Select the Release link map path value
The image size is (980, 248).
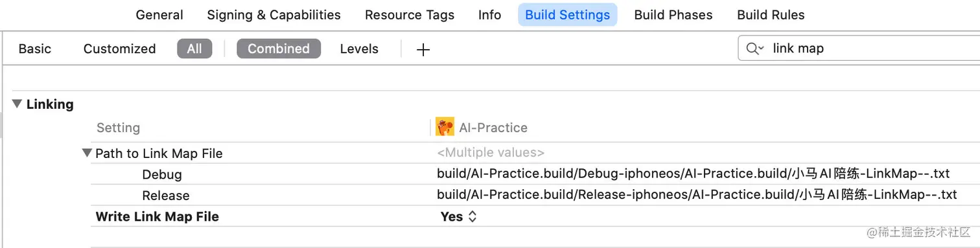[697, 195]
